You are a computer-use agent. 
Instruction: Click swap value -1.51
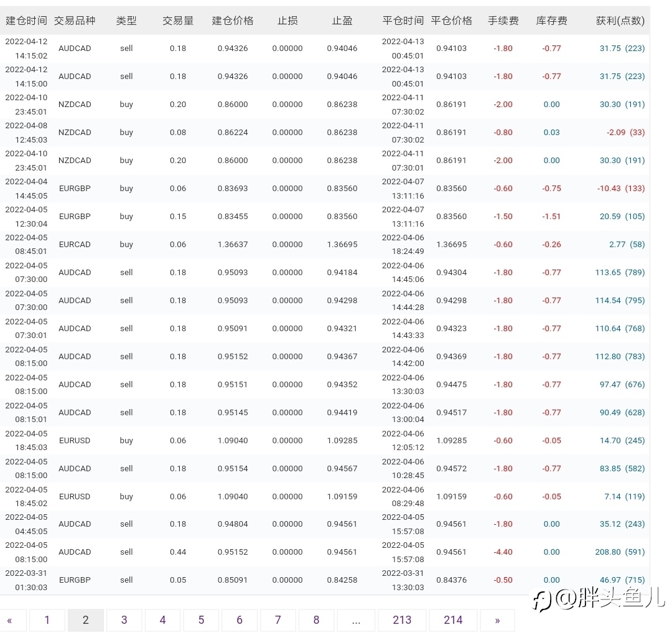point(551,216)
